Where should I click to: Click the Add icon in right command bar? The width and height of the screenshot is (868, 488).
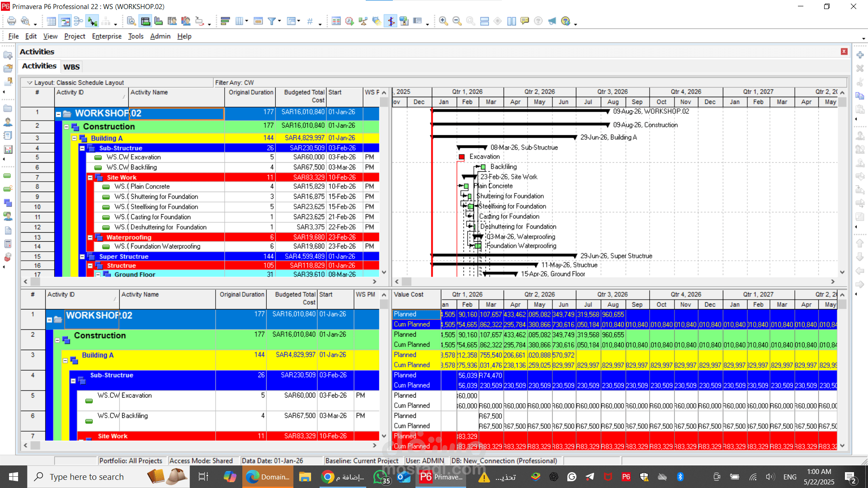[x=860, y=55]
